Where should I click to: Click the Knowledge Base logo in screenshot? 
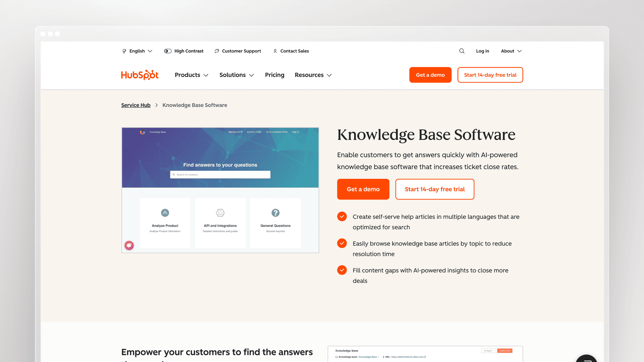[142, 132]
